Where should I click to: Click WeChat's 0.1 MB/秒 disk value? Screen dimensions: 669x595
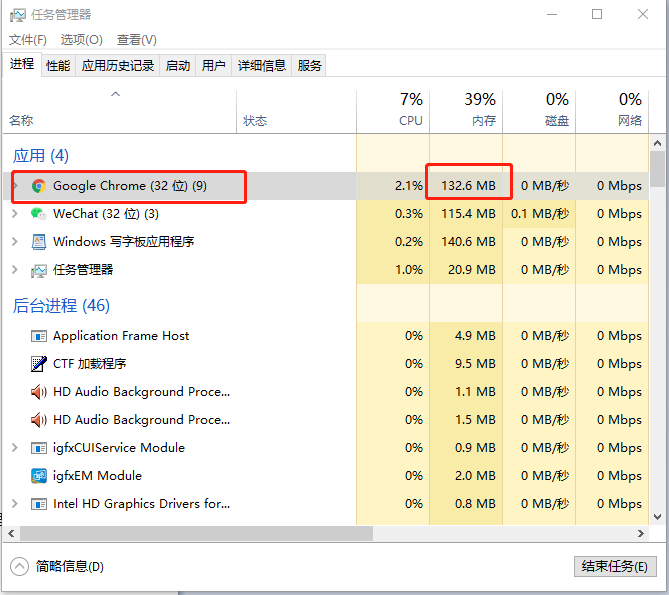click(540, 214)
